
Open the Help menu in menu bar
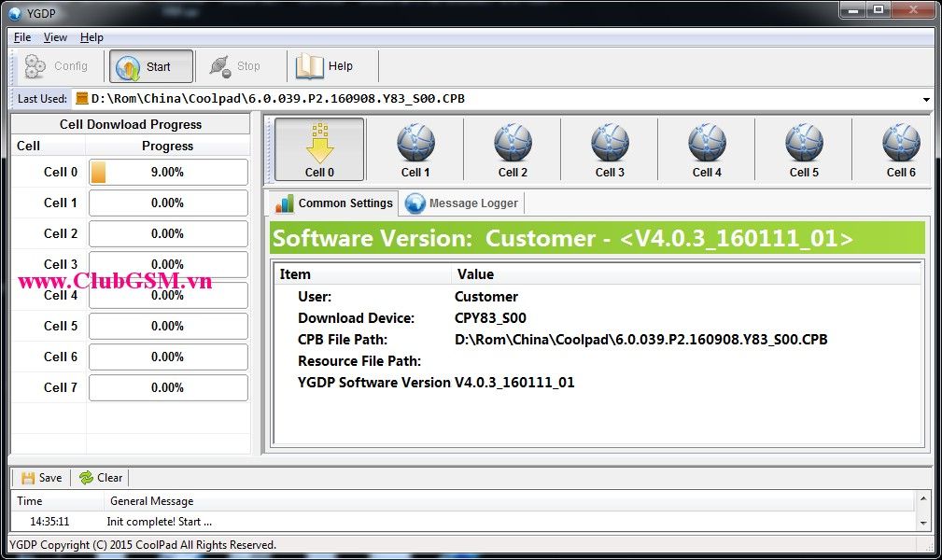[x=91, y=37]
